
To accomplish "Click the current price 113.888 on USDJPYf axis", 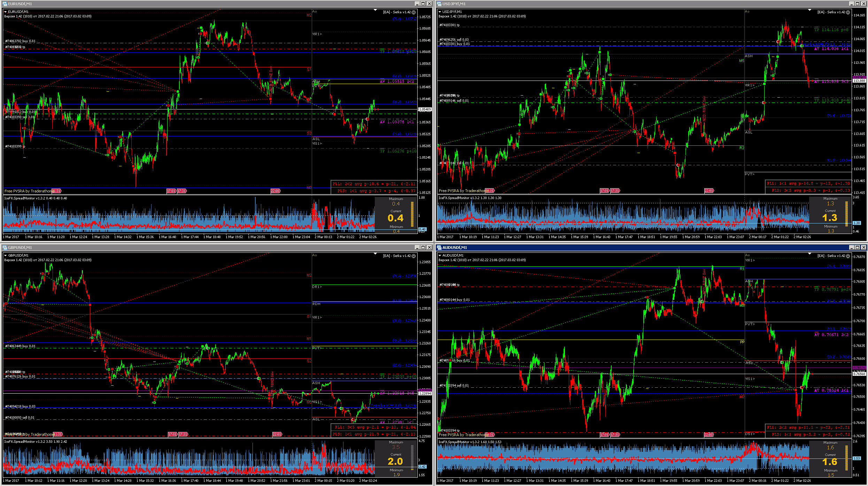I will click(859, 81).
